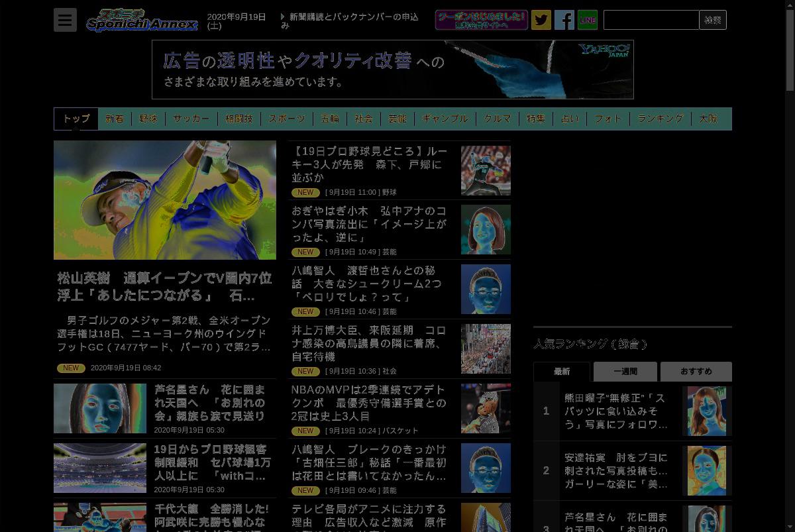
Task: Open article 八嶋智人 ブレークのきっかけ「古畑任三郎」秘話
Action: pos(370,462)
